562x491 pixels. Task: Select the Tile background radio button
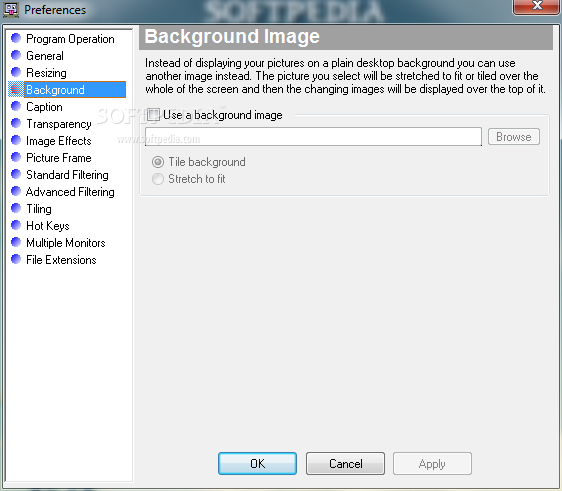[x=158, y=162]
